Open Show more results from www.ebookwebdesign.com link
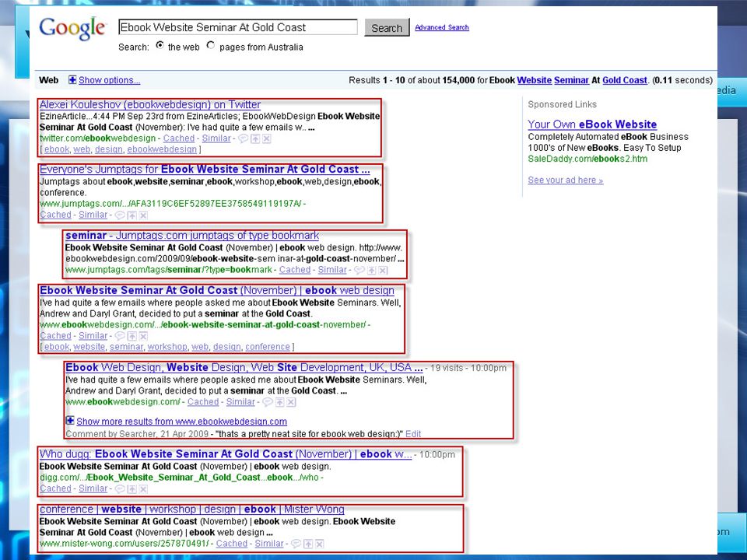This screenshot has width=747, height=560. (181, 422)
